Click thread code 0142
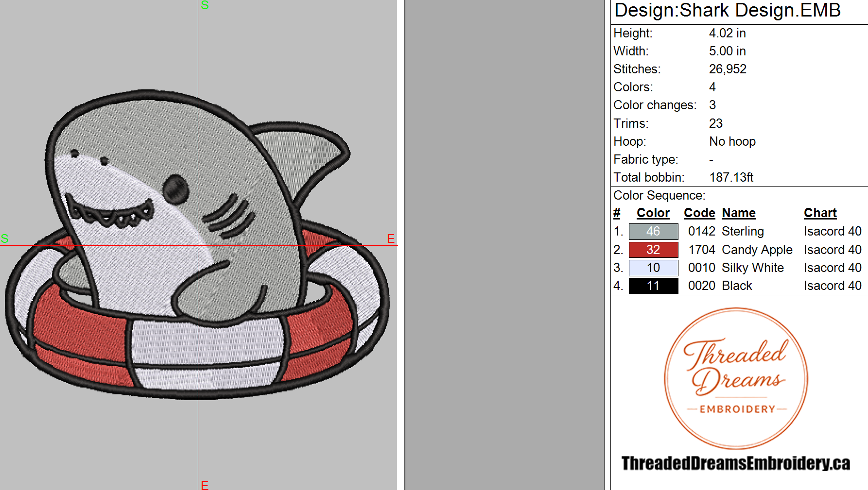Screen dimensions: 868x490 [702, 231]
